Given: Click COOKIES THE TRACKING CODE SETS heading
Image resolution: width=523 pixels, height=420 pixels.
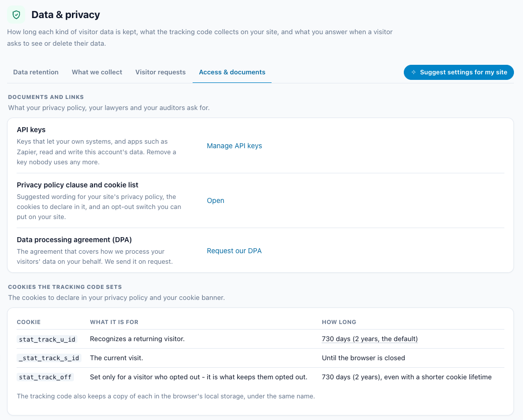Looking at the screenshot, I should [x=65, y=287].
